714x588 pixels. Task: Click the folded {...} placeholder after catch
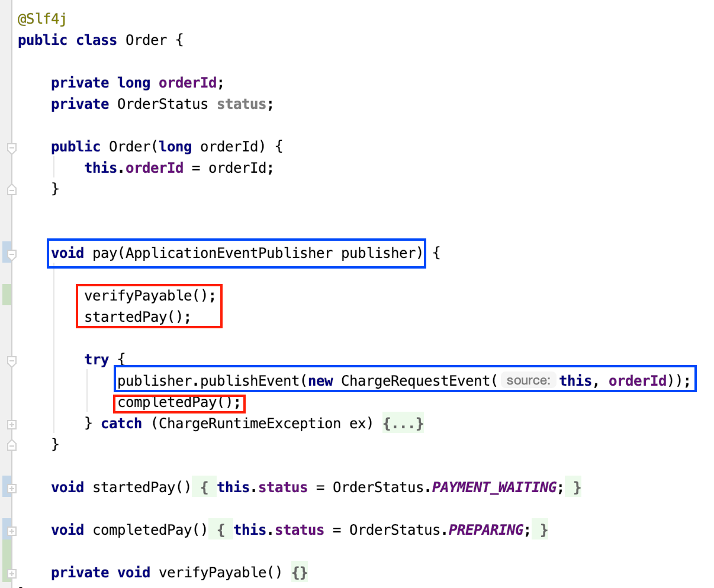click(403, 424)
